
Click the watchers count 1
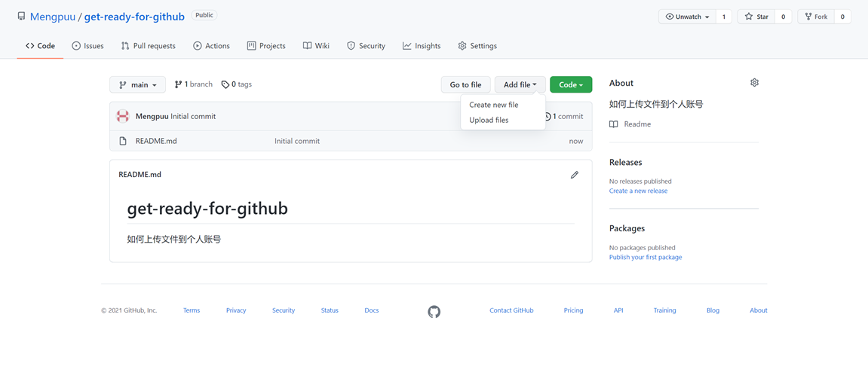tap(723, 17)
